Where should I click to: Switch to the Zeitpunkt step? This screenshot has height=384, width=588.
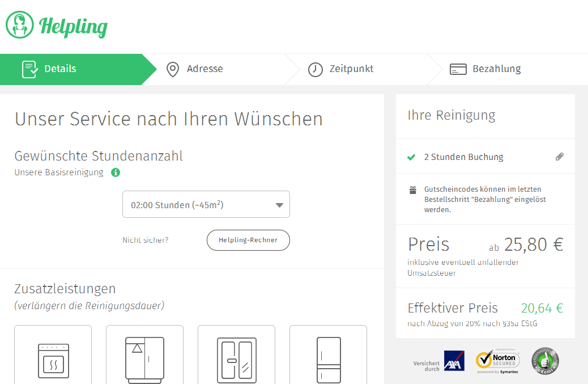[351, 69]
